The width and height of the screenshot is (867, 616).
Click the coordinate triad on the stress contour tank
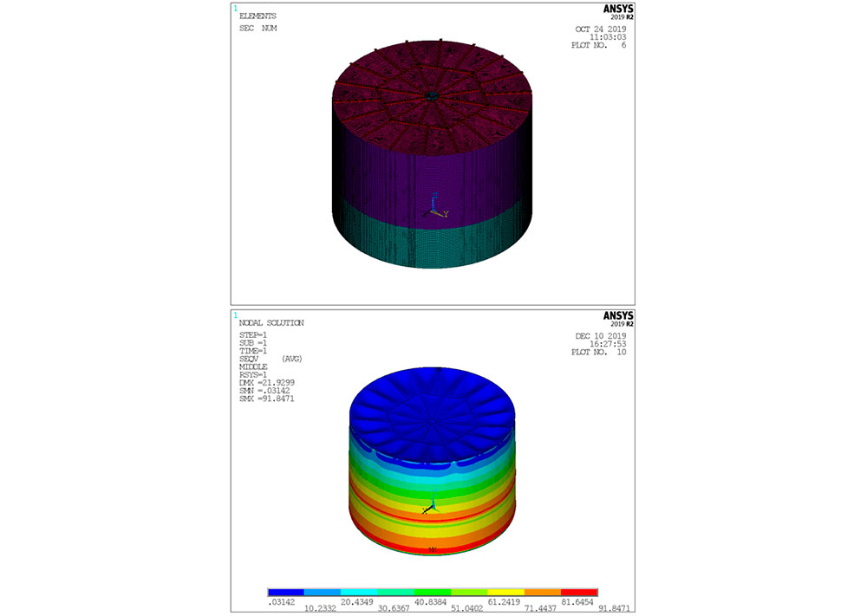point(431,507)
